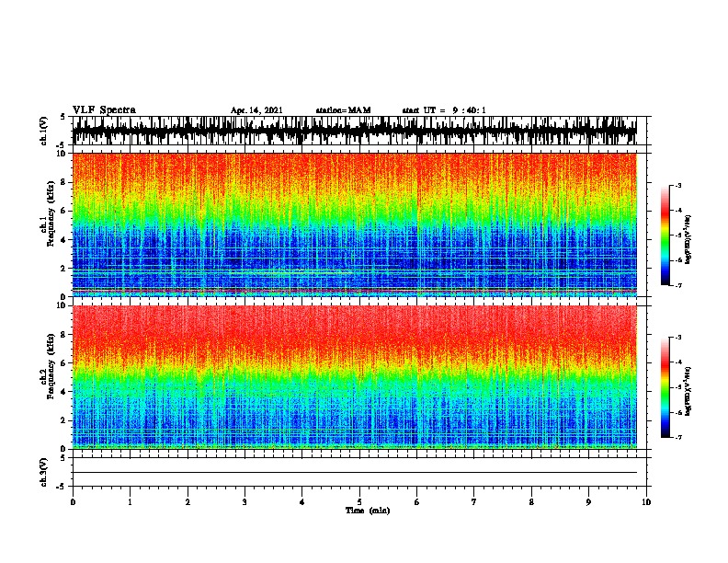Click the 'start UT = 9:40:1' label
Image resolution: width=728 pixels, height=563 pixels.
(444, 110)
